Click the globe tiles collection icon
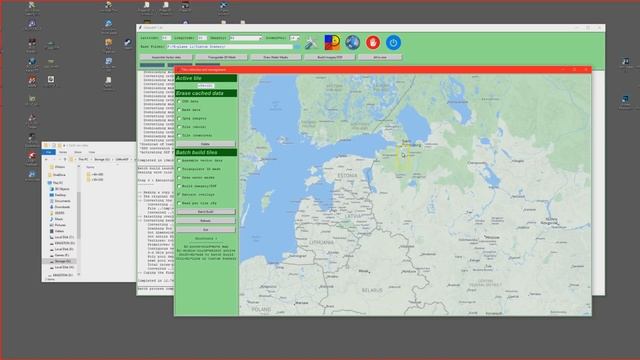The height and width of the screenshot is (360, 640). click(x=352, y=42)
